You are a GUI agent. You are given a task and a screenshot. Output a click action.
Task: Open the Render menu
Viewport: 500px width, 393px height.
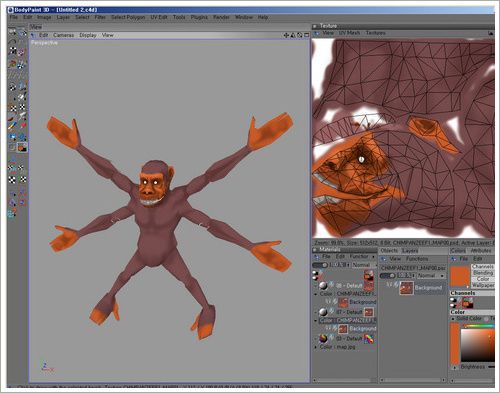(221, 17)
